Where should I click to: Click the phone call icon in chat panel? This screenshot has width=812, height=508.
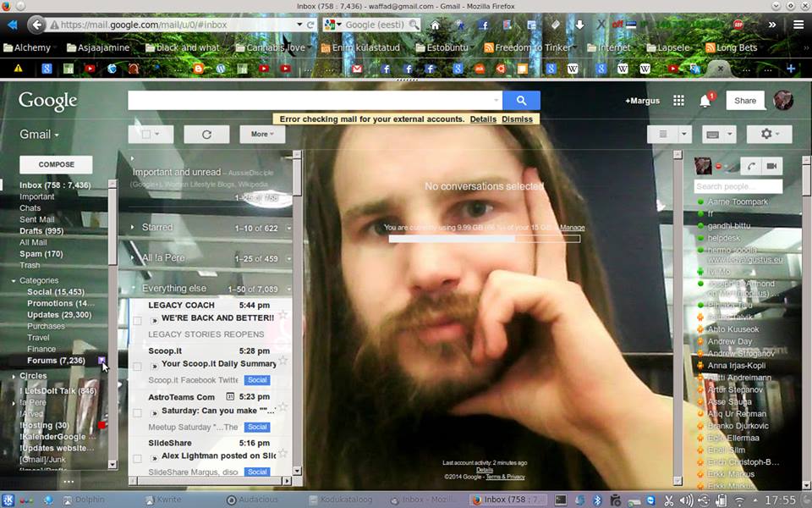coord(751,166)
